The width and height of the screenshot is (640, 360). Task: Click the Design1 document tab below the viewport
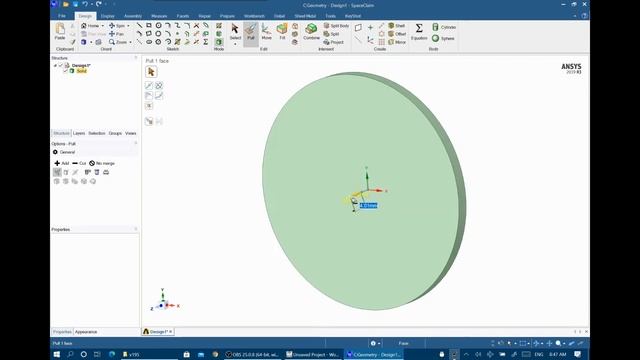[x=158, y=332]
